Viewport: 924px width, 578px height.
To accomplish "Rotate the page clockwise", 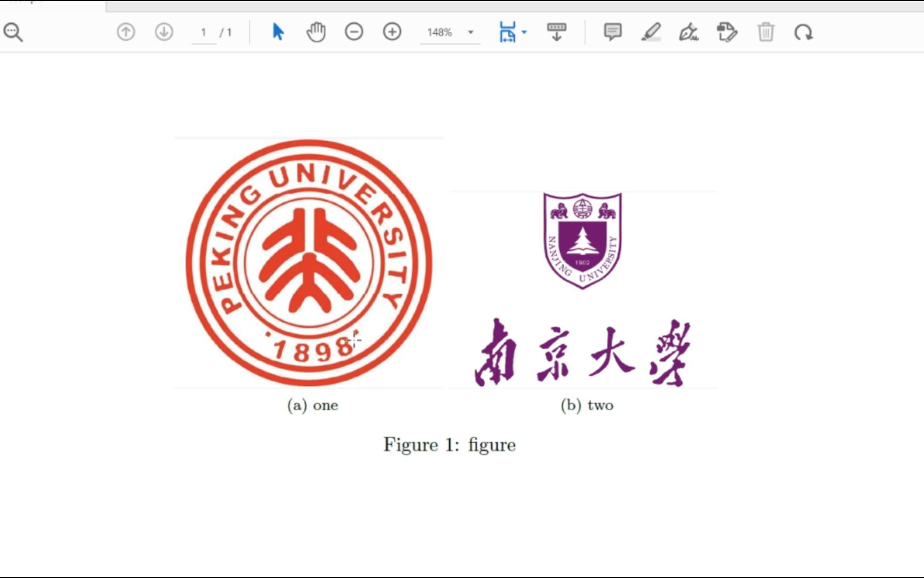I will [803, 33].
